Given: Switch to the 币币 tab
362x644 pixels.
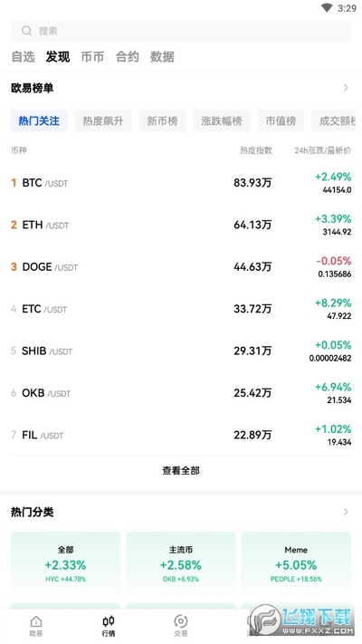Looking at the screenshot, I should point(92,57).
